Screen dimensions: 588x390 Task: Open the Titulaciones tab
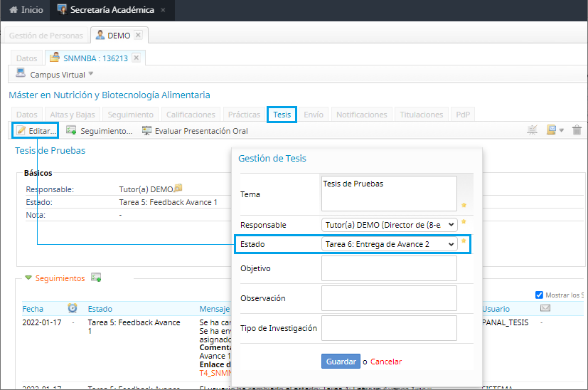421,115
